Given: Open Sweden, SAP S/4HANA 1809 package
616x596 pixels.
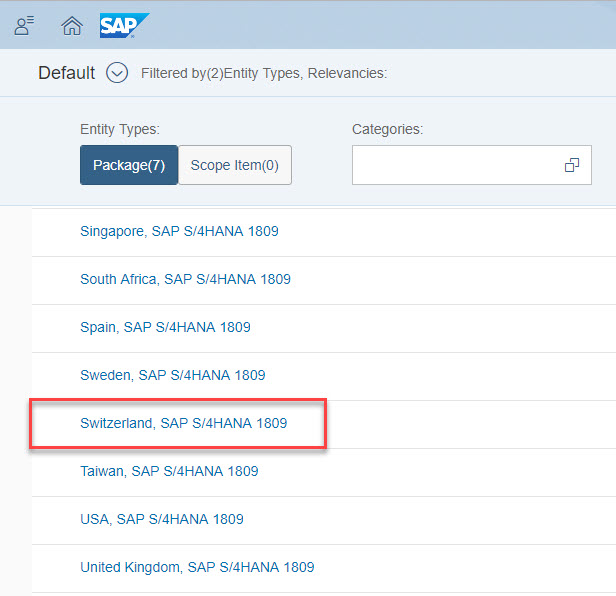Looking at the screenshot, I should pyautogui.click(x=172, y=375).
